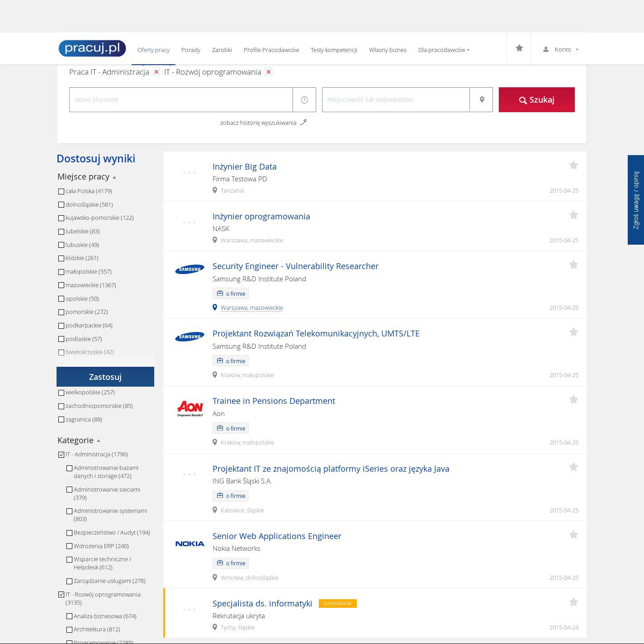Click the Samsung logo for Security Engineer
Screen dimensions: 644x644
pyautogui.click(x=189, y=270)
